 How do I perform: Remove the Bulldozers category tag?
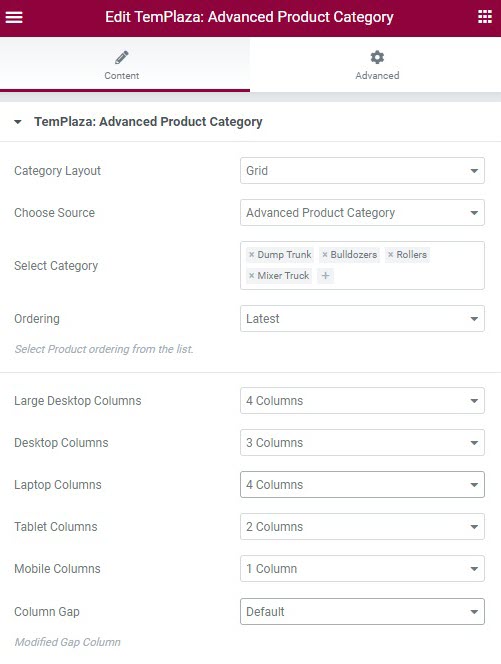coord(325,255)
